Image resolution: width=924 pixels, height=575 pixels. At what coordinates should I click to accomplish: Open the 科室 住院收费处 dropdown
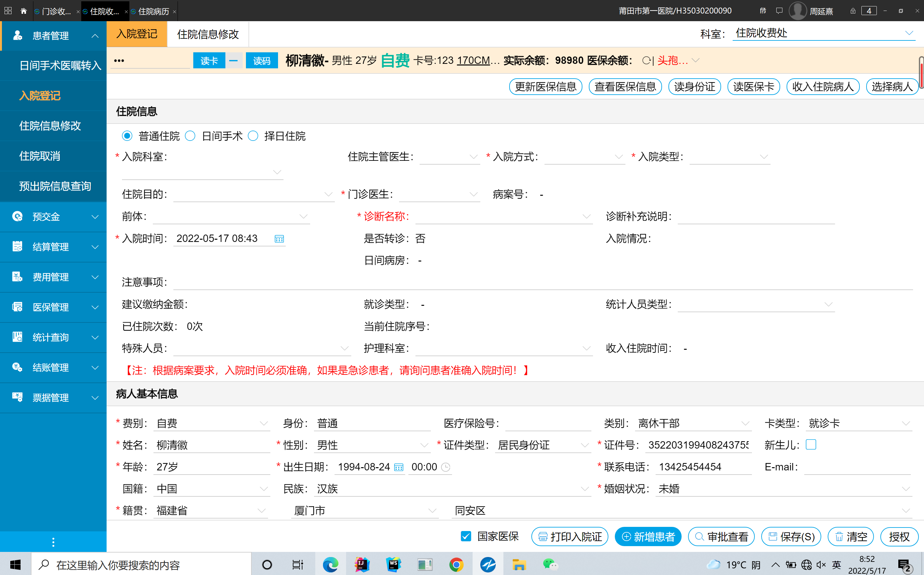824,33
